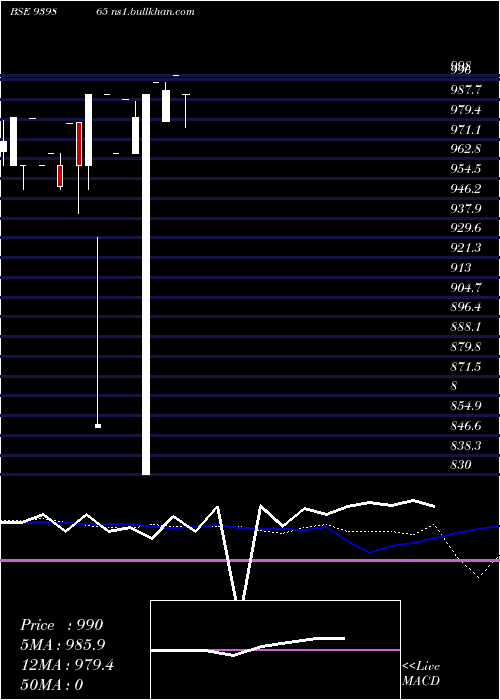Click the 954.5 price axis label
The height and width of the screenshot is (700, 500).
coord(466,169)
